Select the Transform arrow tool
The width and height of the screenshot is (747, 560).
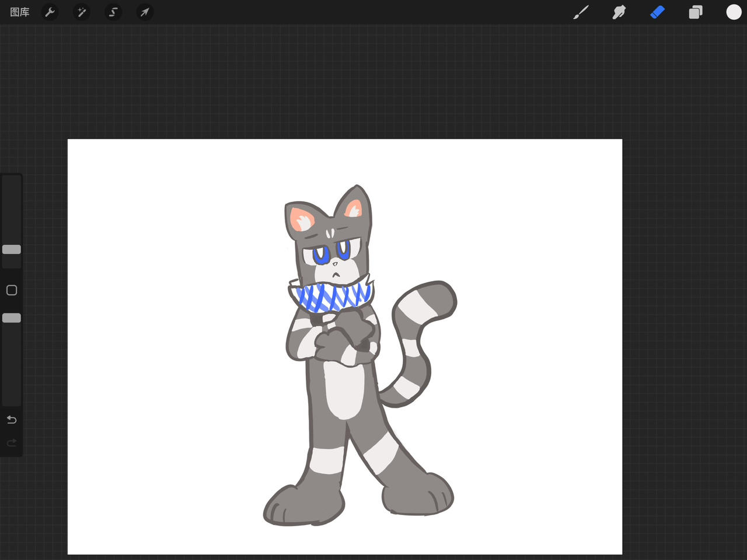coord(145,12)
